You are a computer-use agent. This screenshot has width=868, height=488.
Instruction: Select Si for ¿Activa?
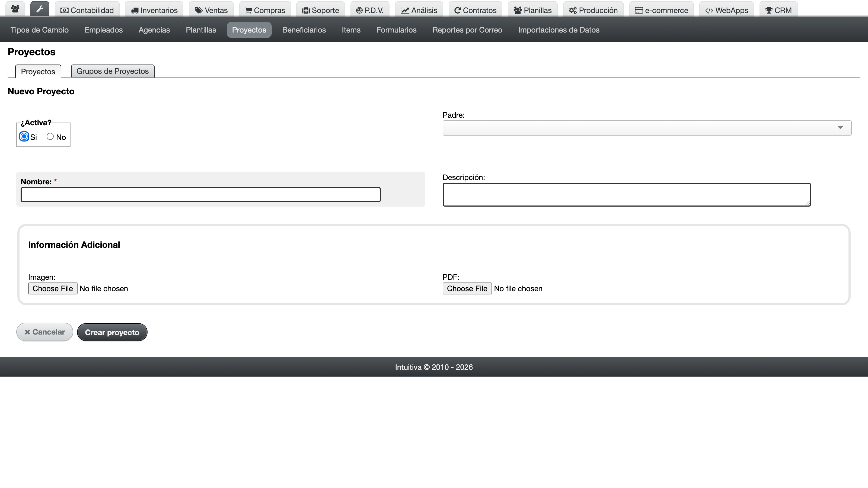(24, 136)
